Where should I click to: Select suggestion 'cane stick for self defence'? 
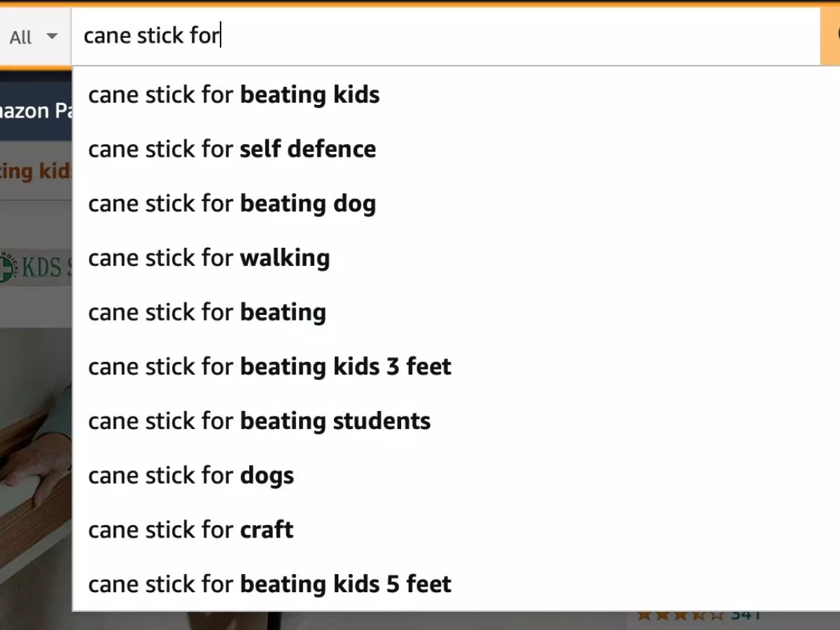(232, 149)
